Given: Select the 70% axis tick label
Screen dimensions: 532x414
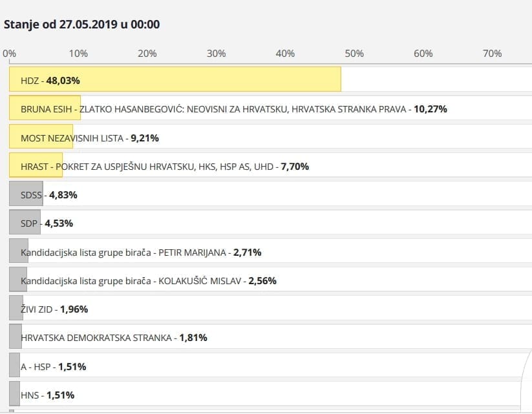Looking at the screenshot, I should click(492, 54).
